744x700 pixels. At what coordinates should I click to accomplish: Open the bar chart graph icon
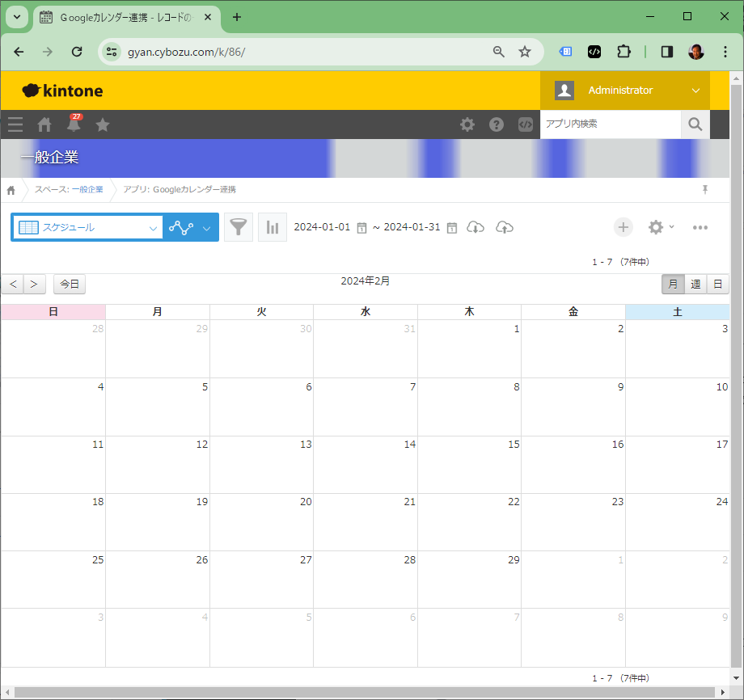pyautogui.click(x=273, y=228)
